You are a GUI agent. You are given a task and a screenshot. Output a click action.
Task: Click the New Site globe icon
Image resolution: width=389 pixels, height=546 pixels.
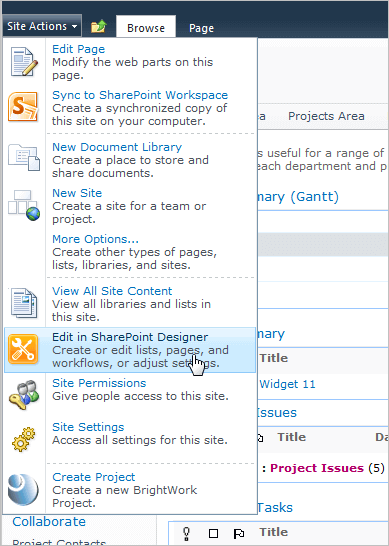pyautogui.click(x=24, y=205)
